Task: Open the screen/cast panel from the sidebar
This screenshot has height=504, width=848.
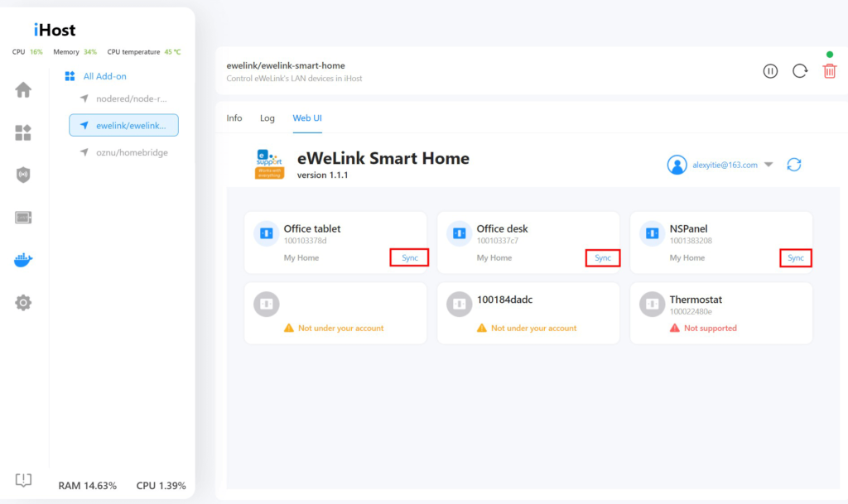Action: click(23, 217)
